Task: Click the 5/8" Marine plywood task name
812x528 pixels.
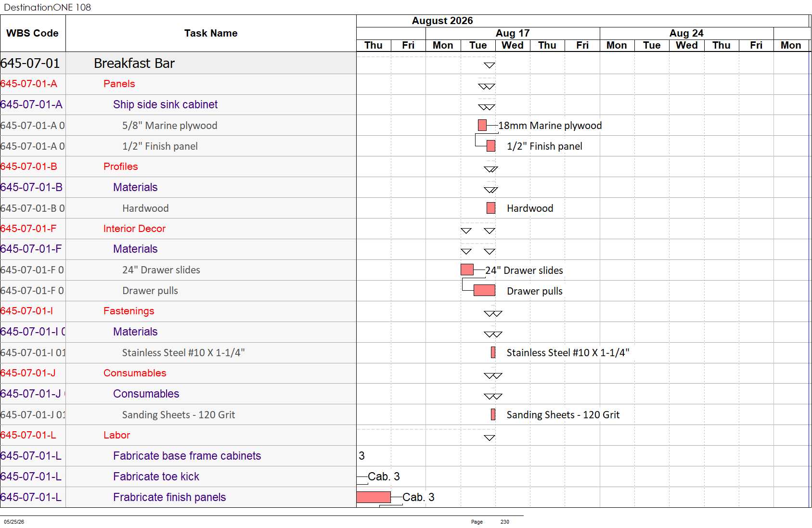Action: pyautogui.click(x=169, y=126)
